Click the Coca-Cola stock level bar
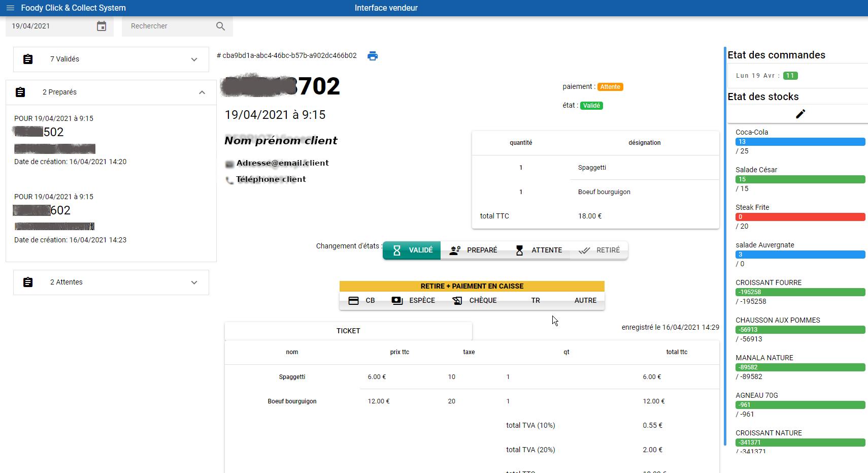Image resolution: width=868 pixels, height=473 pixels. [800, 142]
